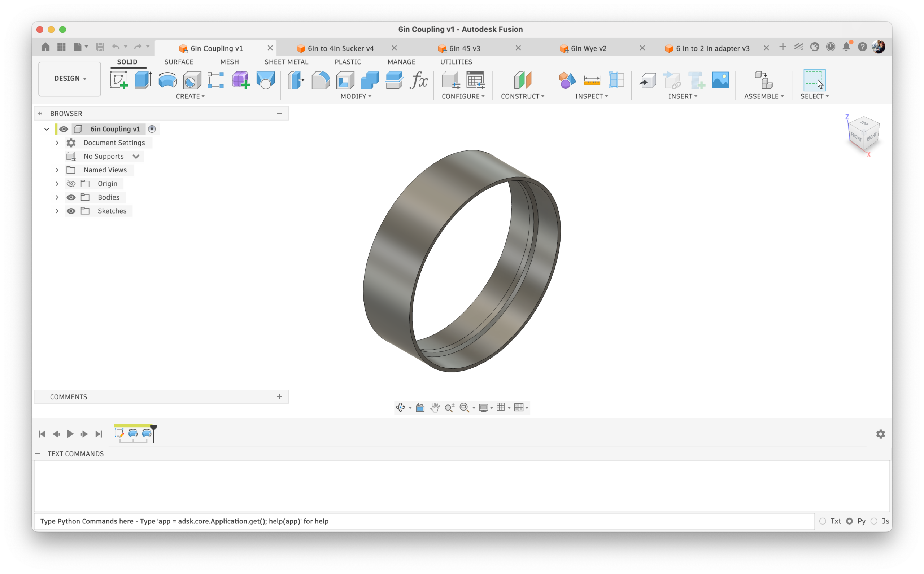Image resolution: width=924 pixels, height=574 pixels.
Task: Hide the Bodies folder visibility
Action: pyautogui.click(x=71, y=197)
